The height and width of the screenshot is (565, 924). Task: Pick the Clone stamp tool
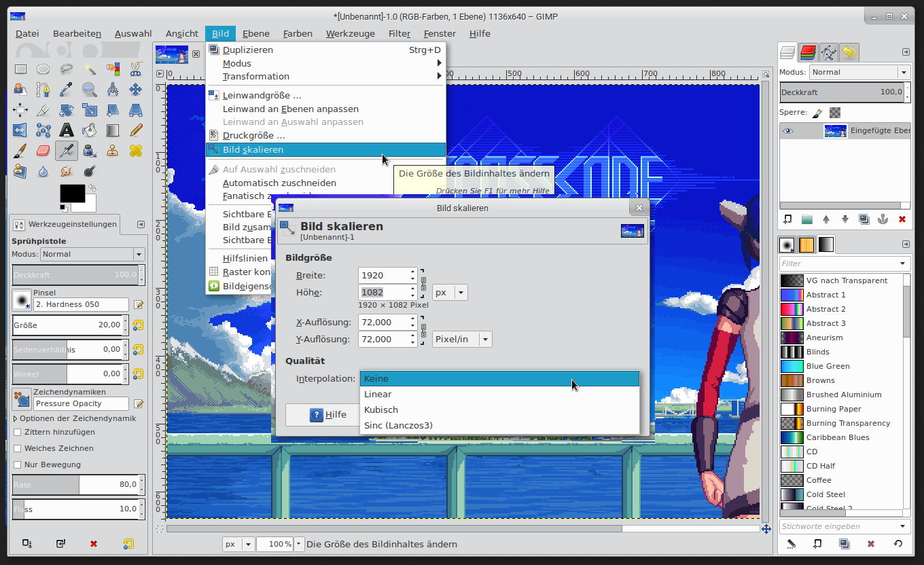(x=113, y=150)
